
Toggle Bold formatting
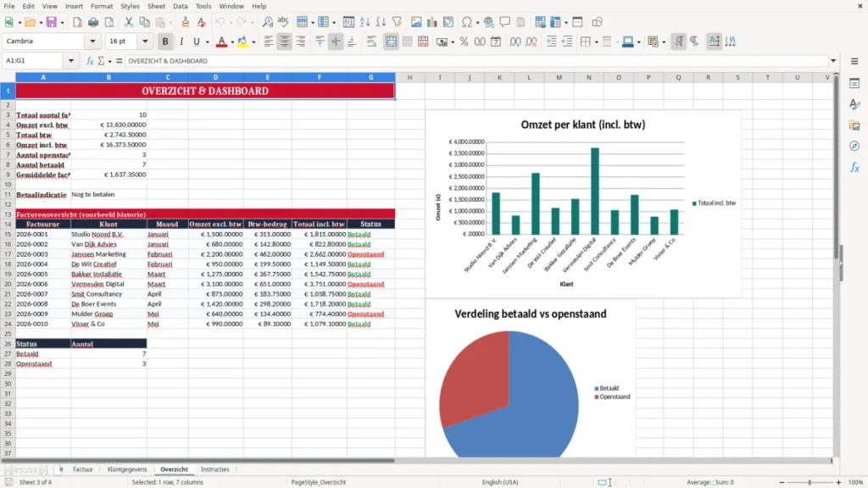point(165,42)
